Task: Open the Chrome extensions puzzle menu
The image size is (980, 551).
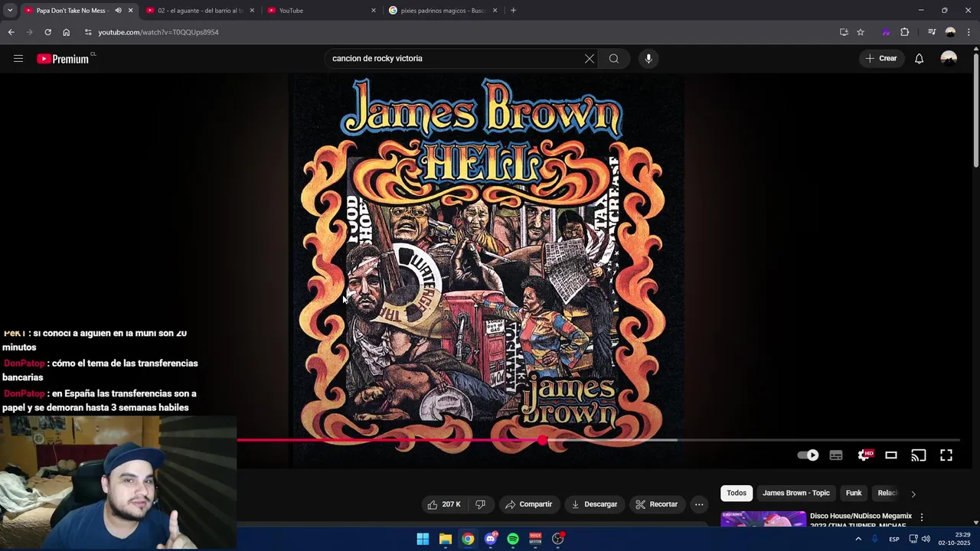Action: click(x=905, y=32)
